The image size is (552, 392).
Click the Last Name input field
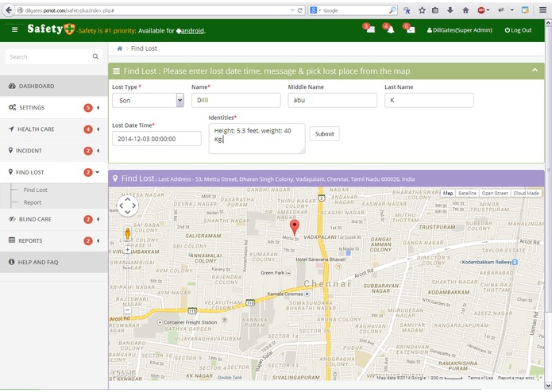[x=429, y=100]
